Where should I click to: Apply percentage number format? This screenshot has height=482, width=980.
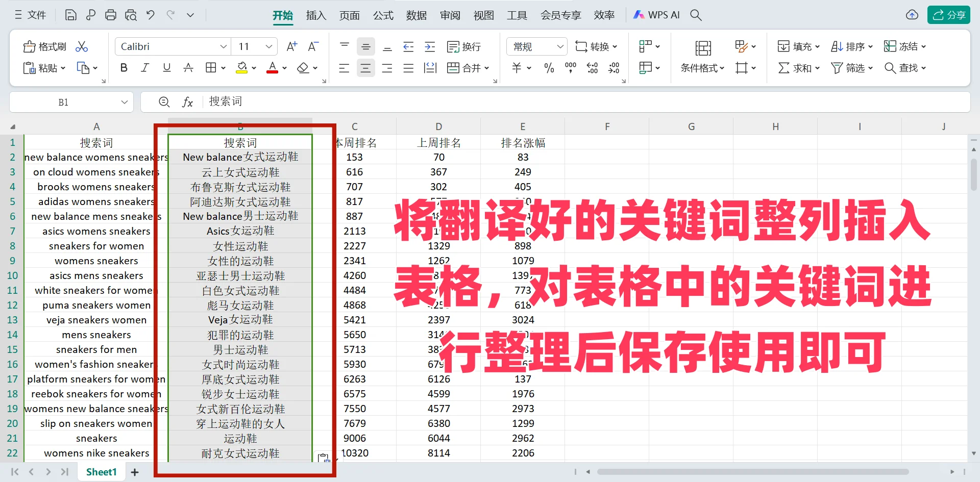point(549,68)
